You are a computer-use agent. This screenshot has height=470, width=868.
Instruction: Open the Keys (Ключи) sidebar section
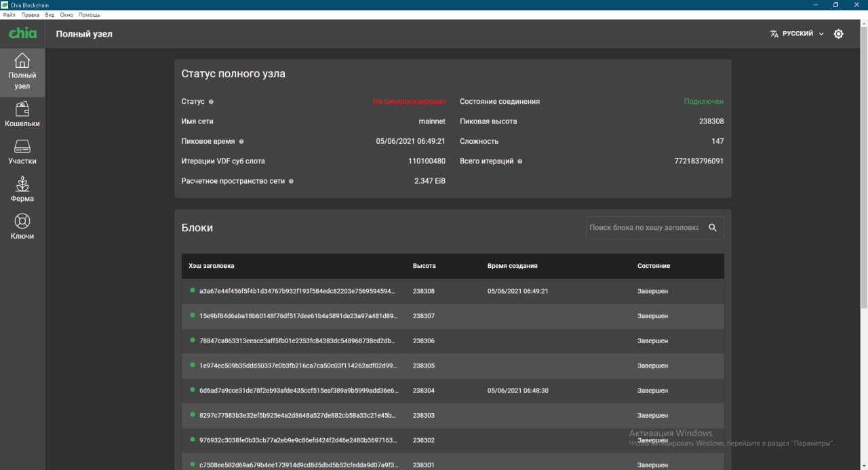click(22, 227)
